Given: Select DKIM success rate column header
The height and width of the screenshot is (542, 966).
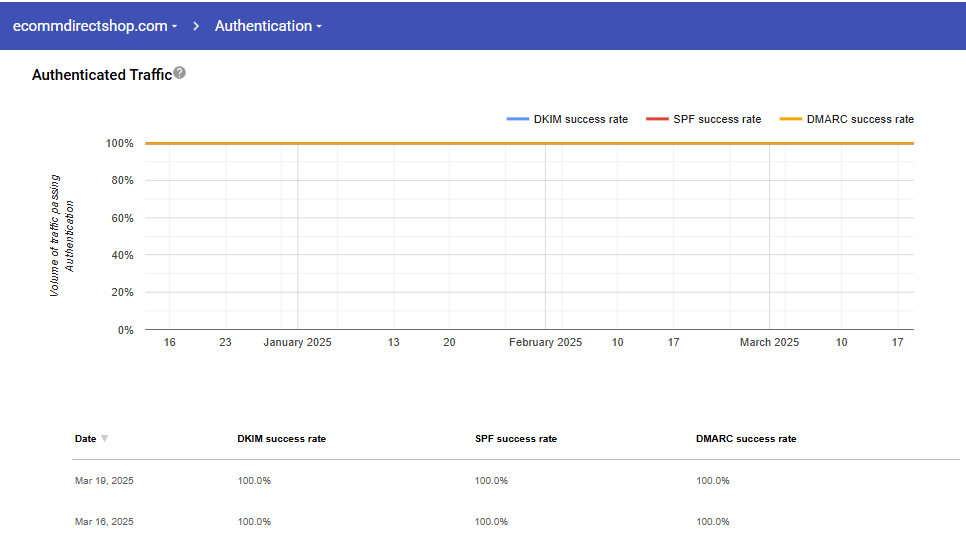Looking at the screenshot, I should pos(281,439).
